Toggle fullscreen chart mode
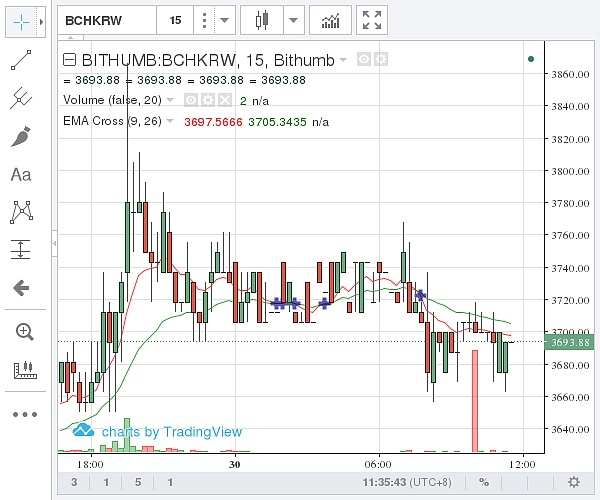Screen dimensions: 600x500 (x=372, y=20)
